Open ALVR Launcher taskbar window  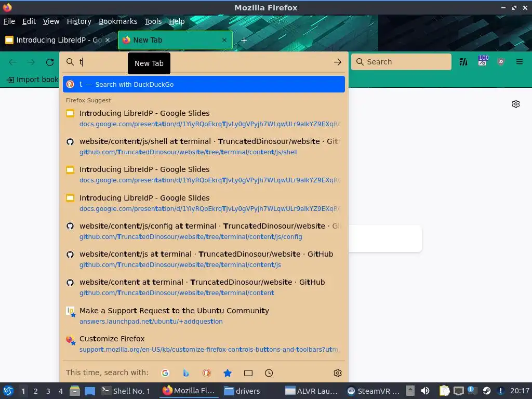(312, 391)
